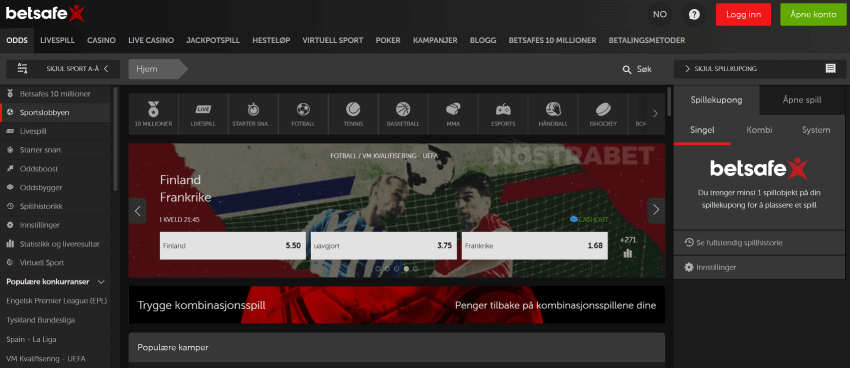The height and width of the screenshot is (368, 850).
Task: Open the BETALINGSMETODER menu item
Action: (x=647, y=40)
